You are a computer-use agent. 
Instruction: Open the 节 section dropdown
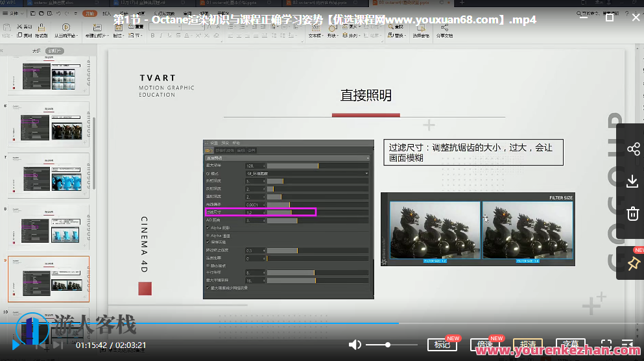135,36
